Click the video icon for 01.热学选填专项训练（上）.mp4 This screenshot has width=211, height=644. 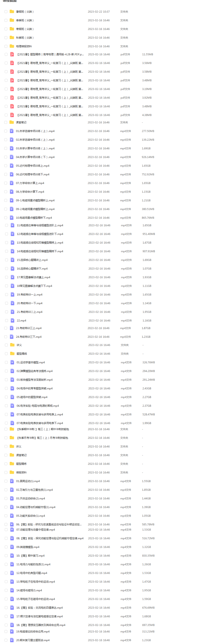click(x=12, y=131)
